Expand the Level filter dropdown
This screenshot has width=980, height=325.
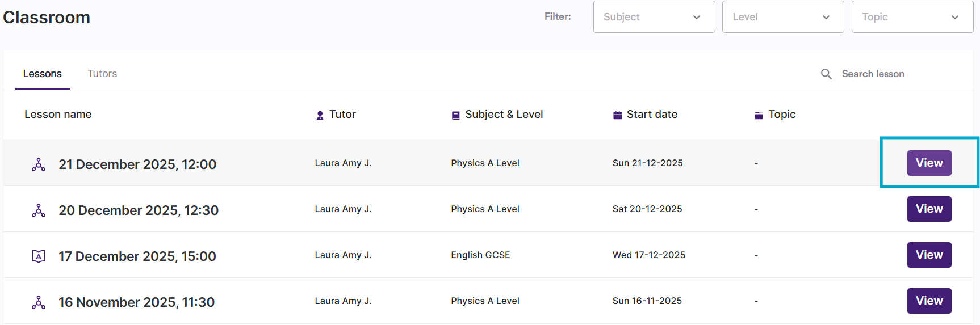click(x=782, y=17)
